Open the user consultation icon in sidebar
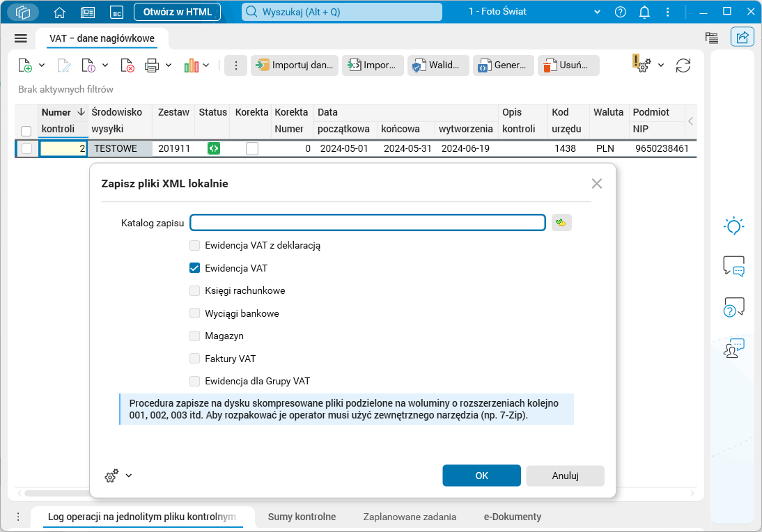Image resolution: width=762 pixels, height=532 pixels. (733, 348)
